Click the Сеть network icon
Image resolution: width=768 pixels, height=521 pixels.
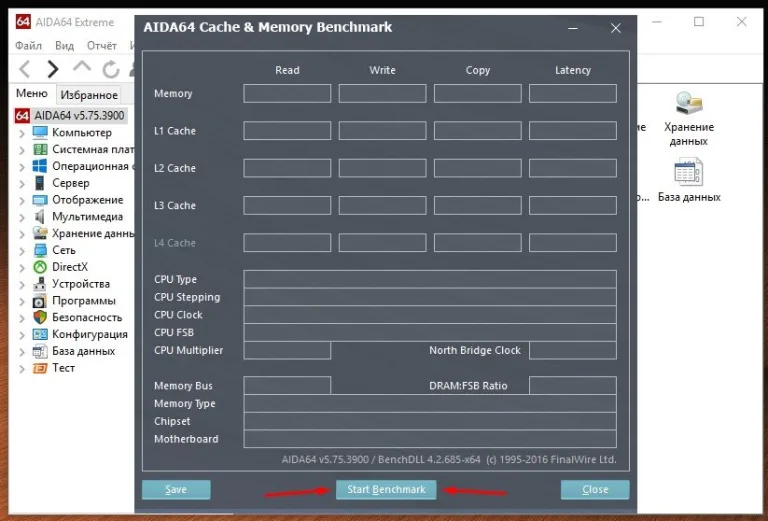40,250
